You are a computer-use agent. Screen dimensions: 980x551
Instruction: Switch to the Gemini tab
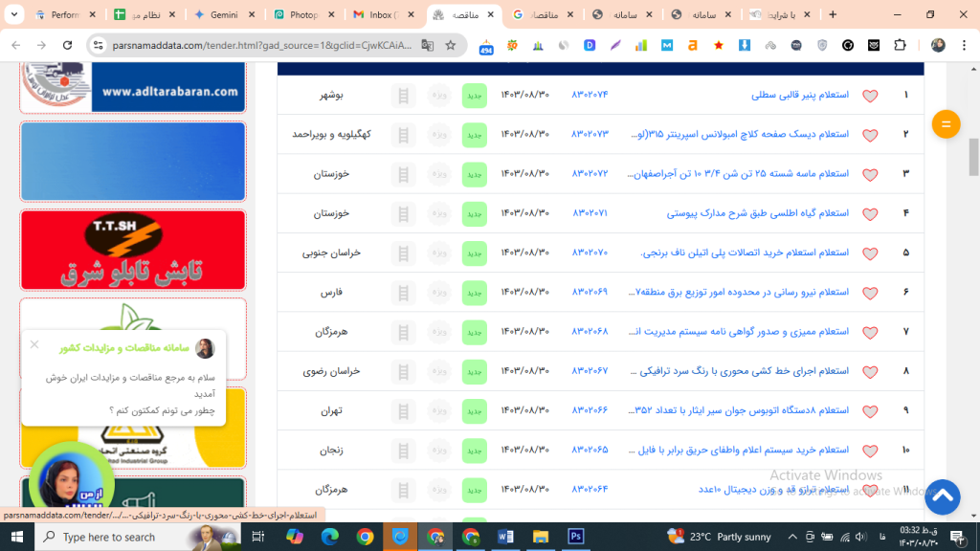(224, 14)
